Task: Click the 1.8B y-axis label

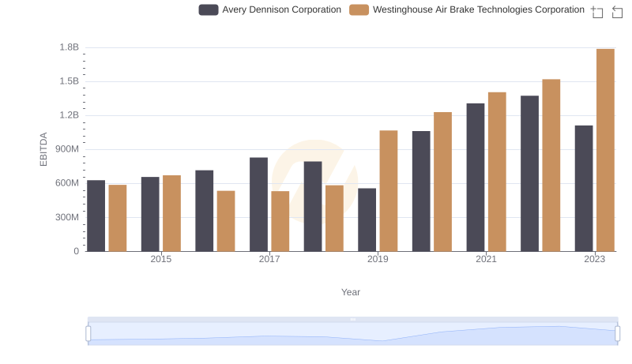Action: point(70,47)
